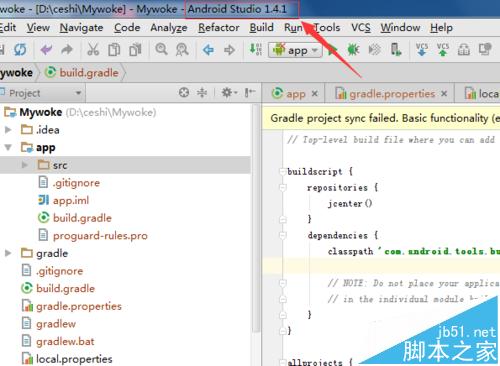Open the VCS menu
Viewport: 500px width, 366px height.
[361, 28]
